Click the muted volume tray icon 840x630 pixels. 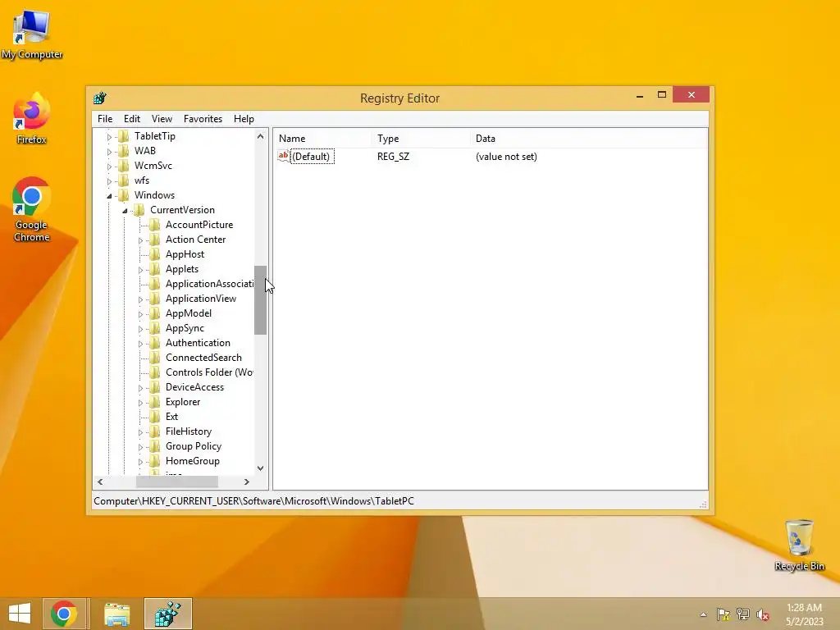[x=763, y=614]
